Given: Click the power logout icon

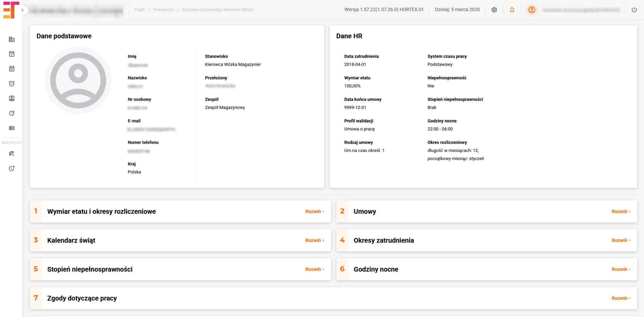Looking at the screenshot, I should [x=634, y=10].
